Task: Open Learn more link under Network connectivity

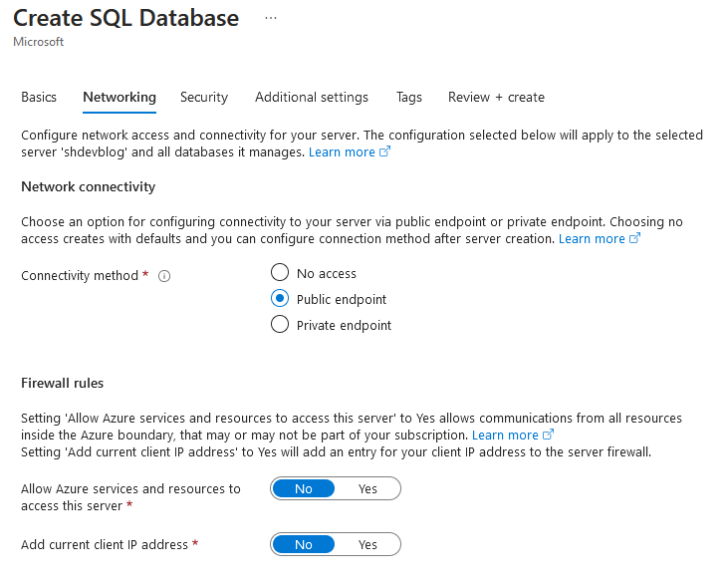Action: point(592,238)
